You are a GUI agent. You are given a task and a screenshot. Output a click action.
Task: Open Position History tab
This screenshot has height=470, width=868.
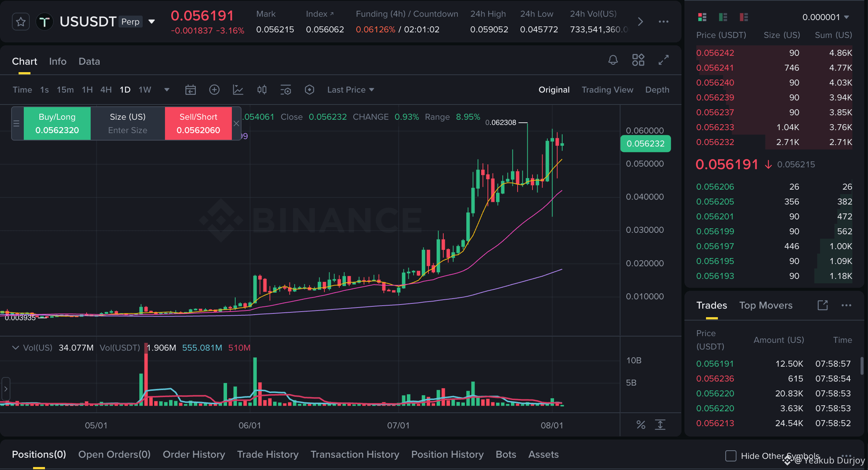pyautogui.click(x=447, y=454)
